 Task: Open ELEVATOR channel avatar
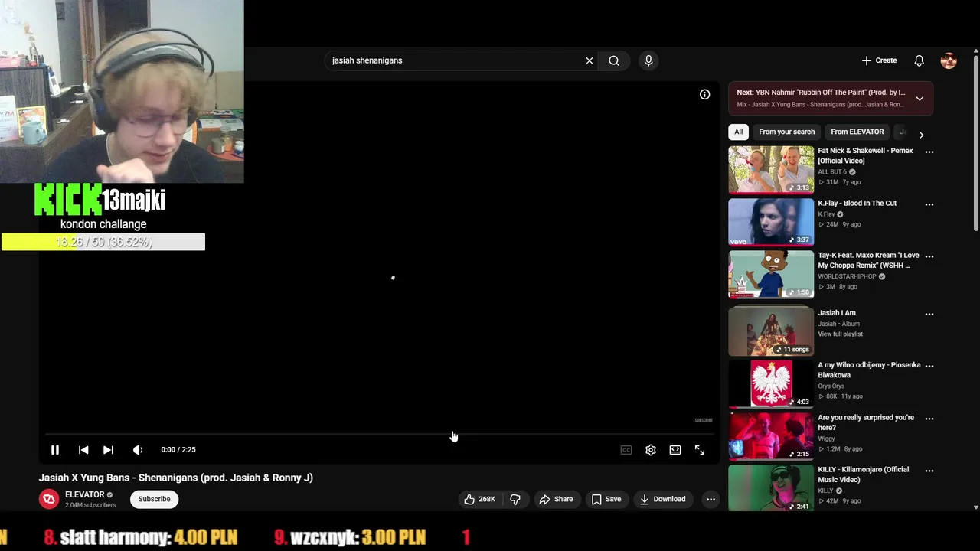(x=49, y=500)
